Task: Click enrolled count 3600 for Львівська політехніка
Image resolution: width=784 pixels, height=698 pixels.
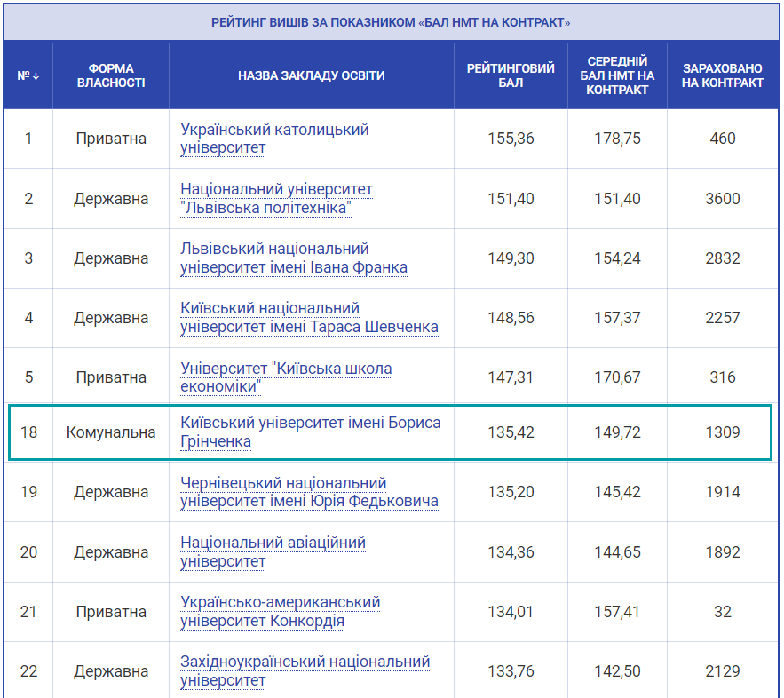Action: coord(723,199)
